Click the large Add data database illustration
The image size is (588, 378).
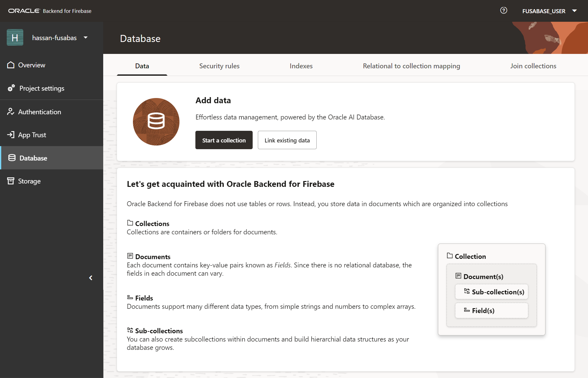click(156, 122)
